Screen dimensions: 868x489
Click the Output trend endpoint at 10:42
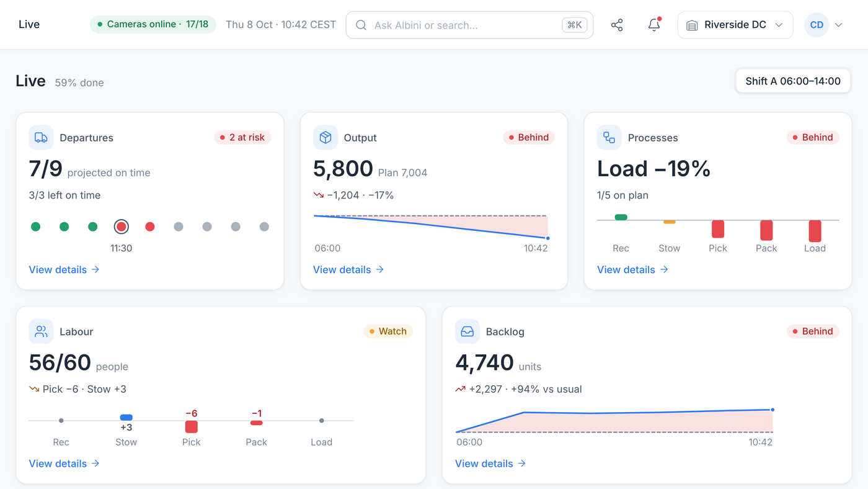coord(547,238)
